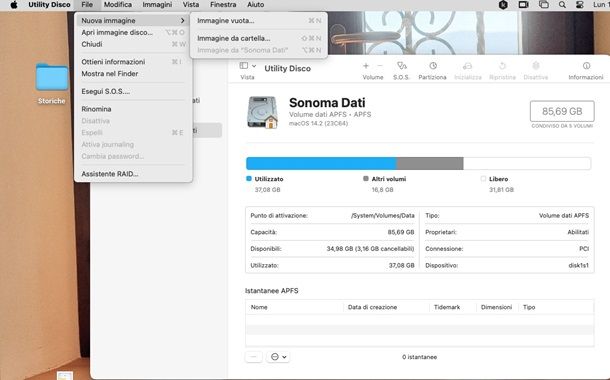This screenshot has height=380, width=610.
Task: Click the disk1s1 device value
Action: point(578,266)
